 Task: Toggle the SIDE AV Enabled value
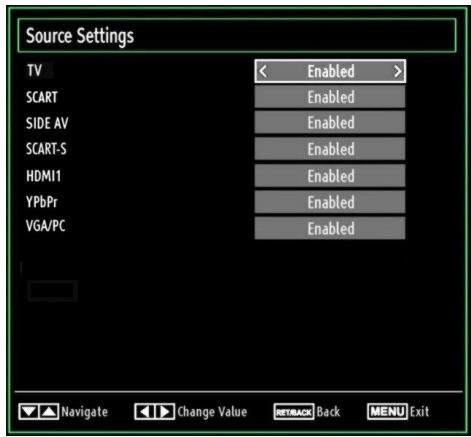coord(330,123)
